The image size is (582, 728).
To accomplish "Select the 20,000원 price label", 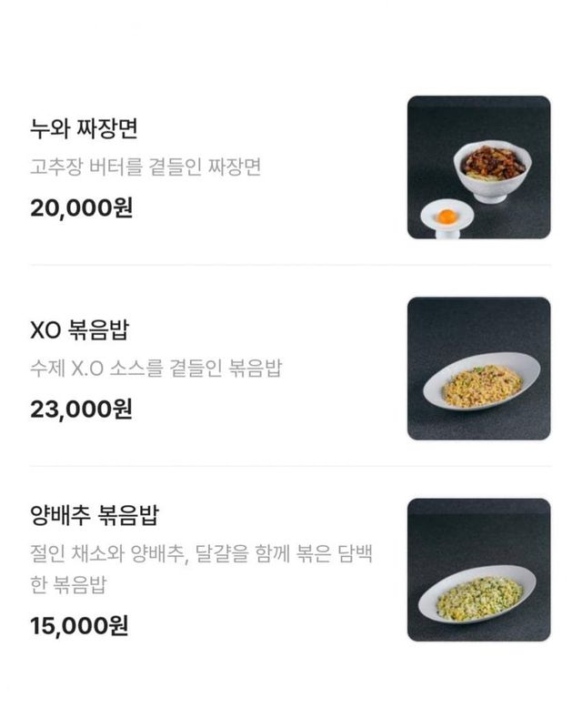I will tap(81, 207).
